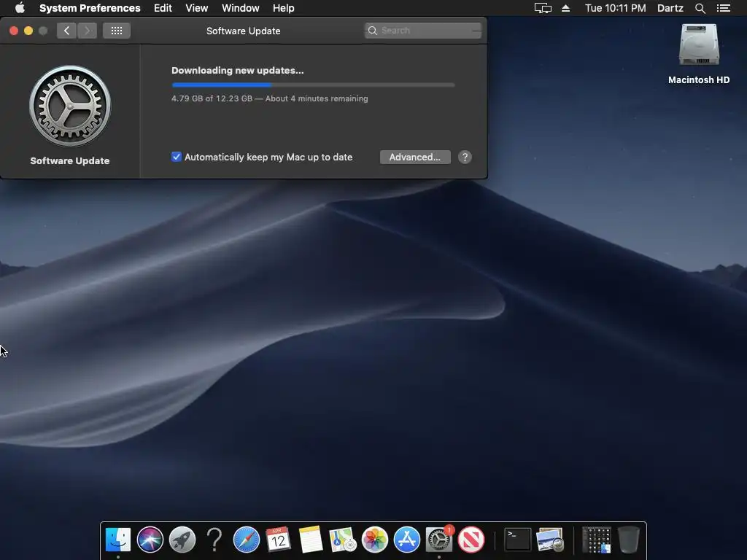Open Spotlight search in menu bar
Screen dimensions: 747x560
pyautogui.click(x=700, y=8)
